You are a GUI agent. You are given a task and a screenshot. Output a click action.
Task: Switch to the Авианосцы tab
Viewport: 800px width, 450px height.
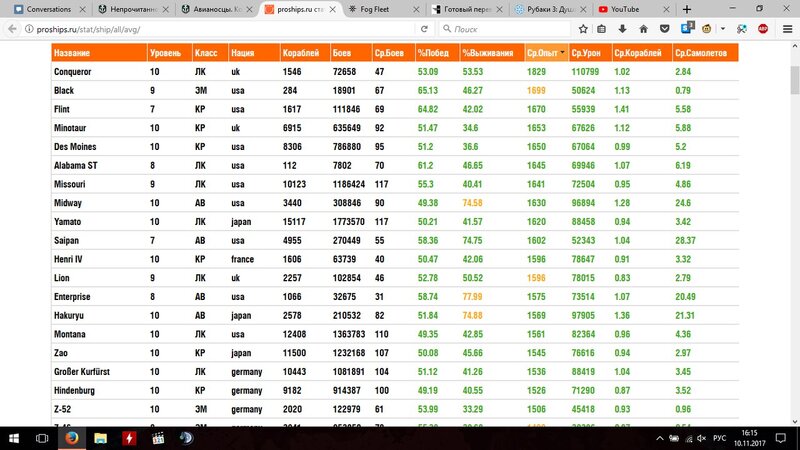point(216,9)
